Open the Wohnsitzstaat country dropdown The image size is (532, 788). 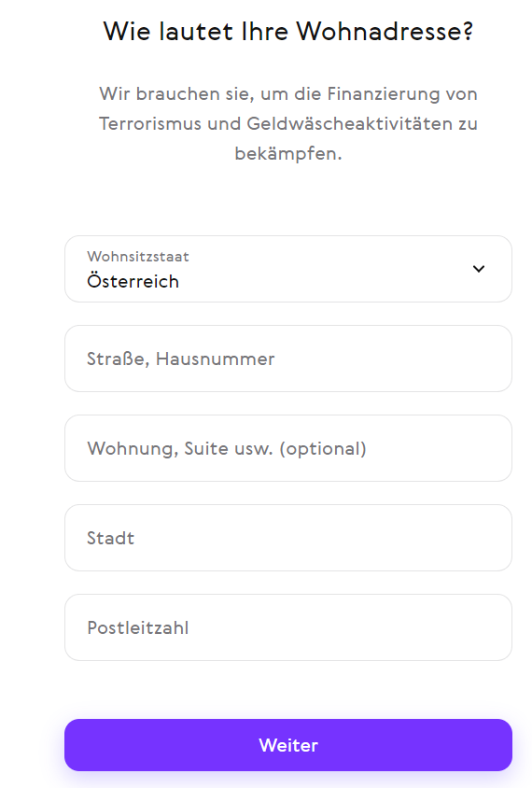click(288, 269)
